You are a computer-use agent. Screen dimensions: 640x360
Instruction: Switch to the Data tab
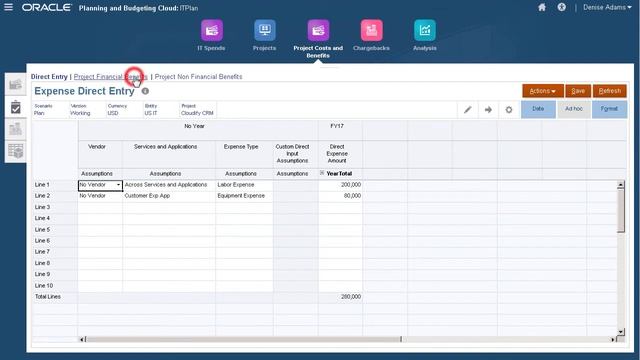(x=538, y=109)
